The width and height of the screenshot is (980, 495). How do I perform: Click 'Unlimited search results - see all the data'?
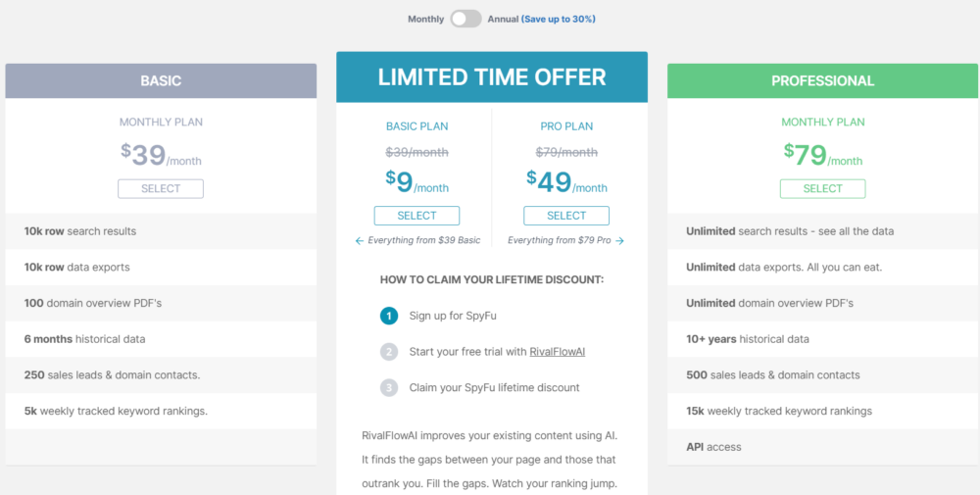[x=822, y=231]
